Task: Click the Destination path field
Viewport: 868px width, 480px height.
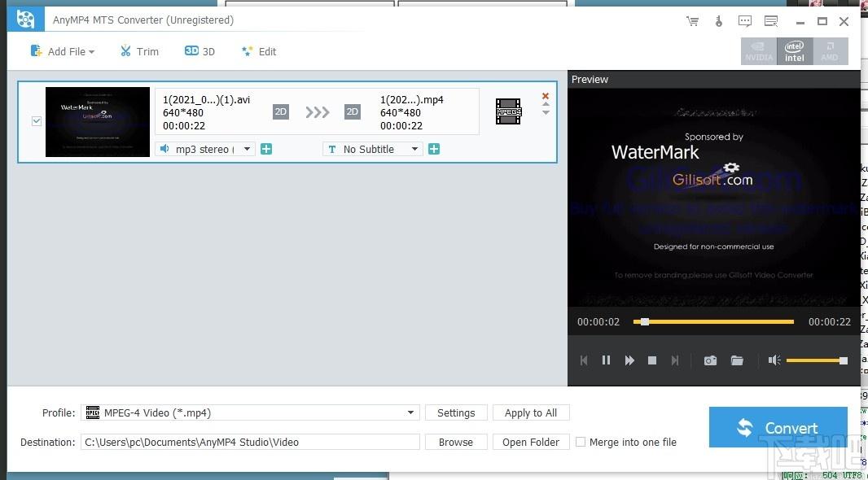Action: click(250, 442)
